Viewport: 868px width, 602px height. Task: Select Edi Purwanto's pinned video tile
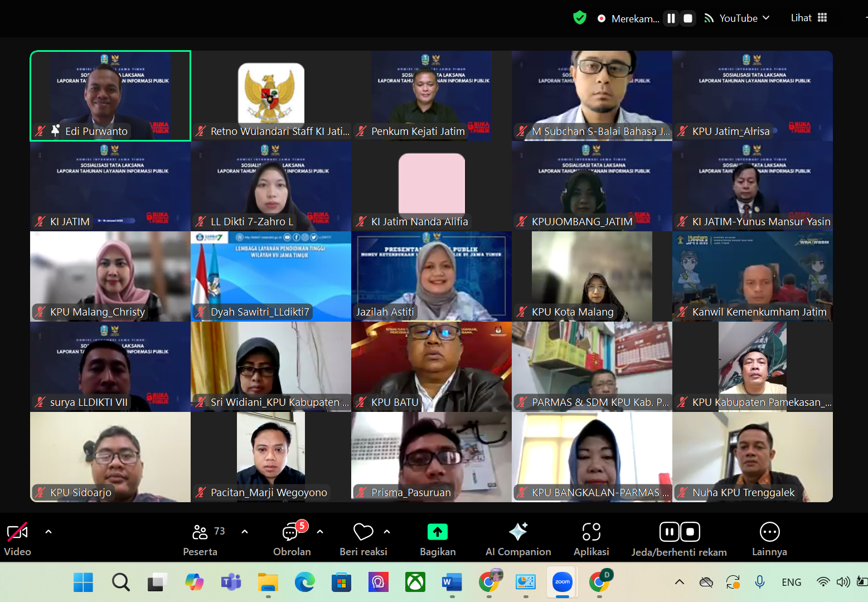pyautogui.click(x=110, y=95)
